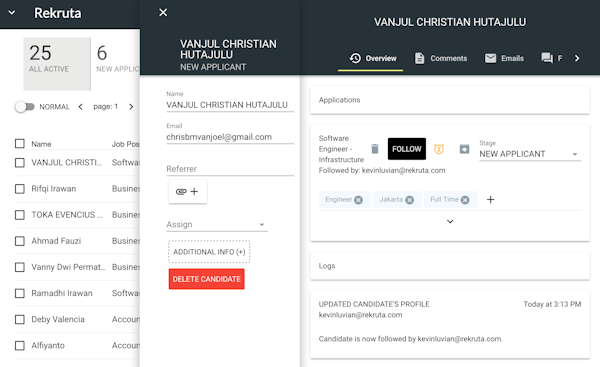Click the Referrer input field

coord(230,169)
